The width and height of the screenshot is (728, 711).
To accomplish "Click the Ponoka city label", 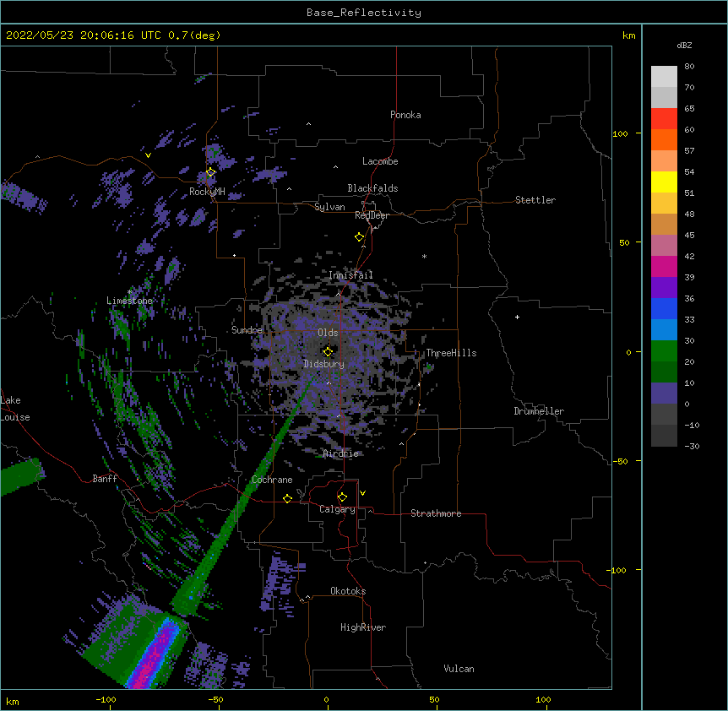I will coord(405,115).
